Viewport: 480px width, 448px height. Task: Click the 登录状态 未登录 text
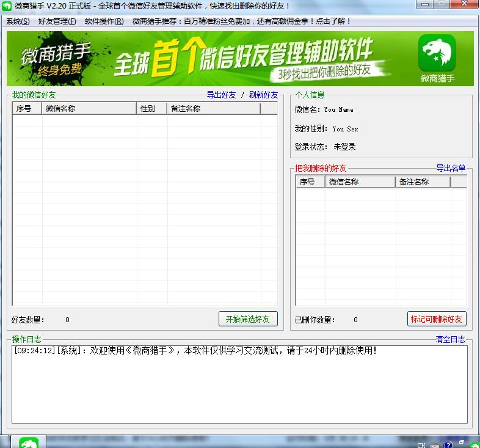tap(325, 147)
